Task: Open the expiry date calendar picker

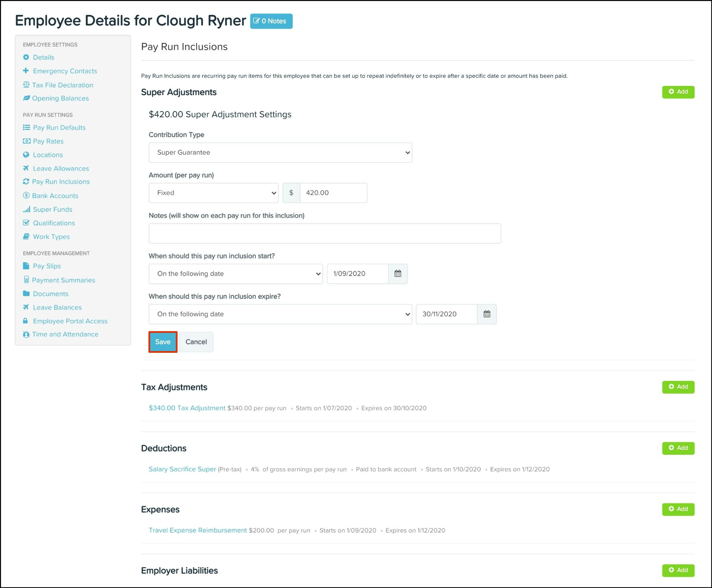Action: tap(487, 314)
